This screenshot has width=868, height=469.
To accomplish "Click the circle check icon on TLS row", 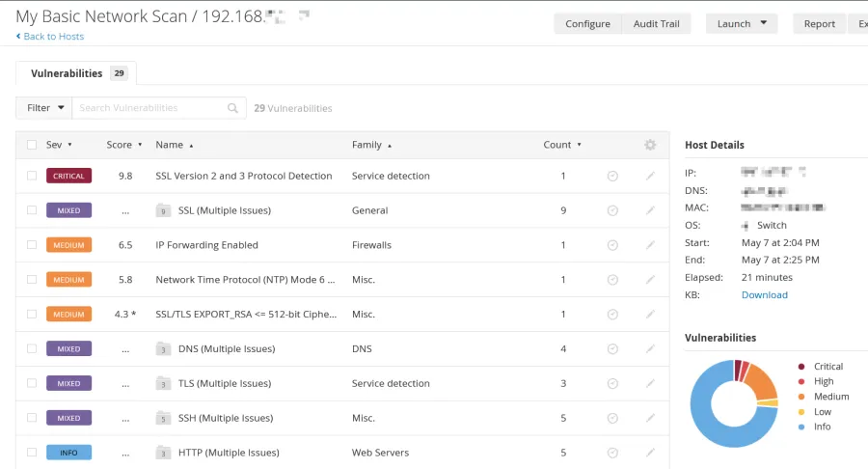I will 612,383.
